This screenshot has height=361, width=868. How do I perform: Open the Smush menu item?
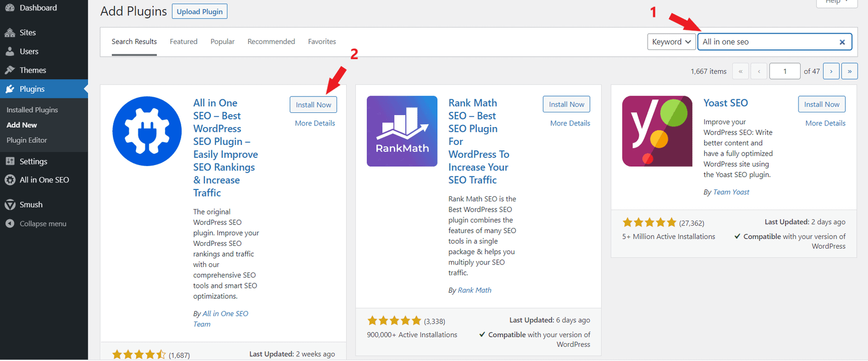pos(44,205)
